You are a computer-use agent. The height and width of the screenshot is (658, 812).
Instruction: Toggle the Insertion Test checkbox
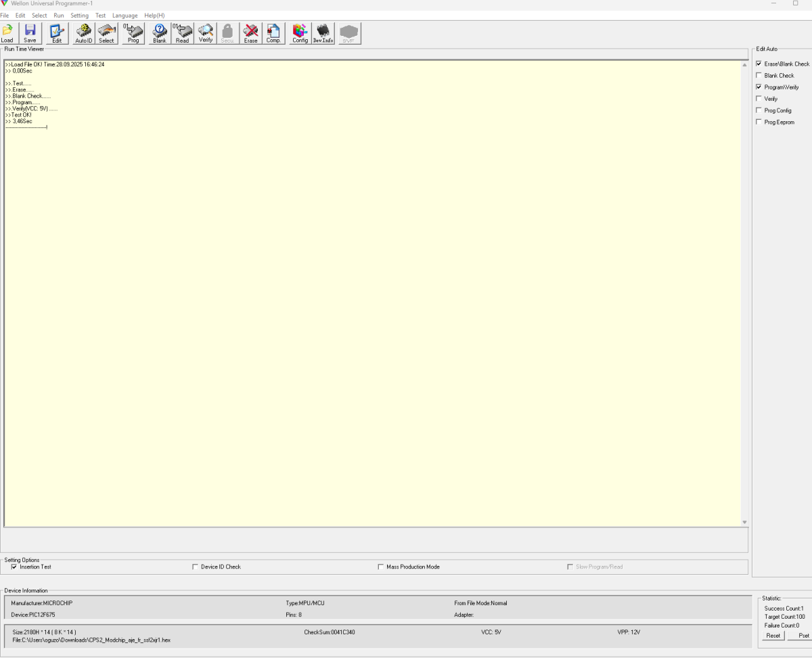[x=14, y=567]
